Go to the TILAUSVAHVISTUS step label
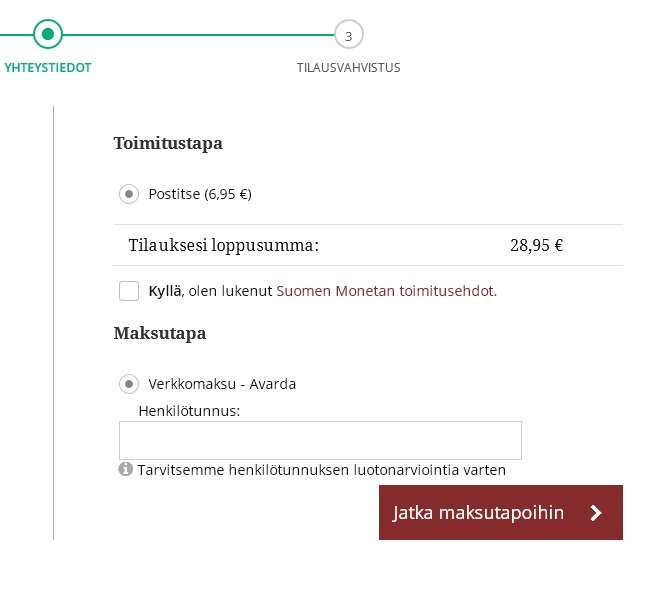This screenshot has width=648, height=602. pyautogui.click(x=348, y=68)
